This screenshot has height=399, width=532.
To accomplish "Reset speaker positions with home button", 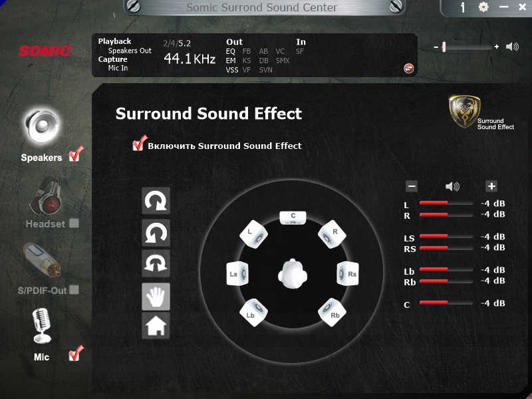I will [156, 326].
